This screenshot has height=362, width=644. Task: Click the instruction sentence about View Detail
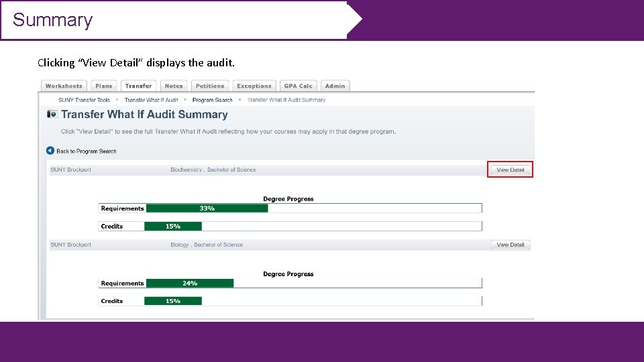click(228, 131)
